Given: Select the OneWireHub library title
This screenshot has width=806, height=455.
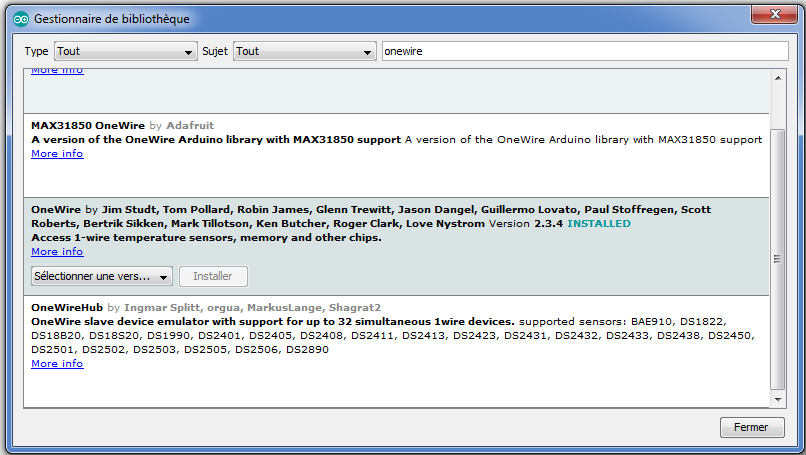Looking at the screenshot, I should click(x=67, y=307).
